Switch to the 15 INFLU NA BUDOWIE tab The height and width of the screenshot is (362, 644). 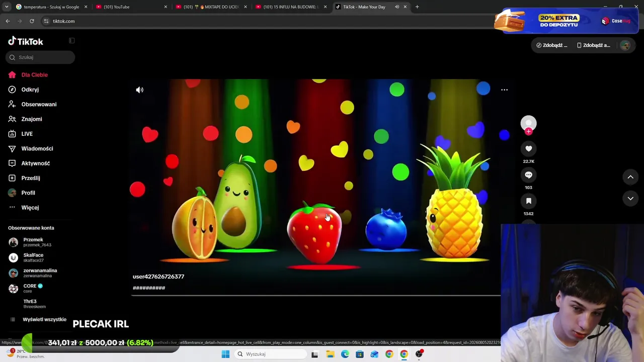291,7
